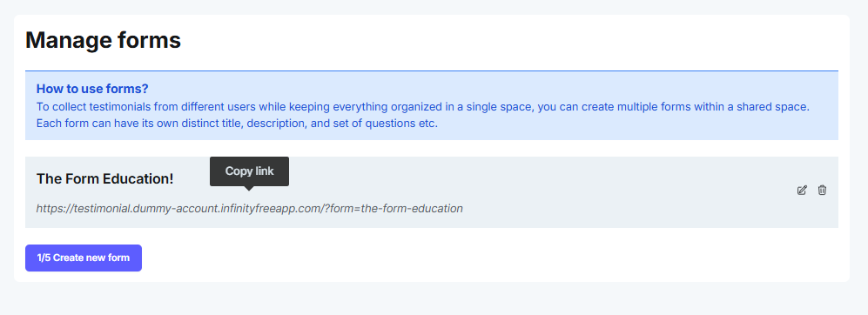Click the 1/5 Create new form button
868x315 pixels.
click(84, 258)
